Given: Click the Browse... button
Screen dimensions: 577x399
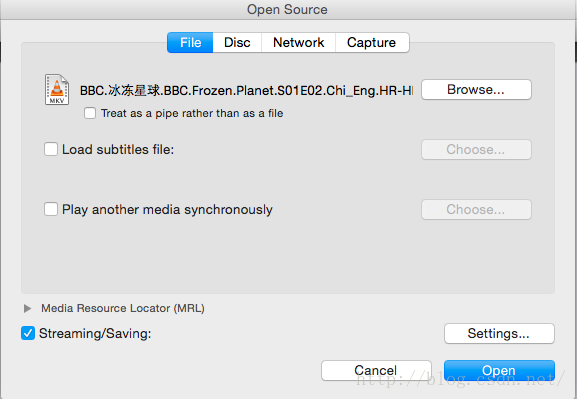Looking at the screenshot, I should [476, 89].
